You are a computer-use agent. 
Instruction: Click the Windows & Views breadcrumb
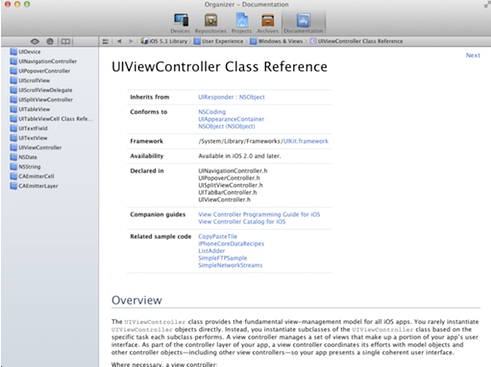(x=276, y=41)
